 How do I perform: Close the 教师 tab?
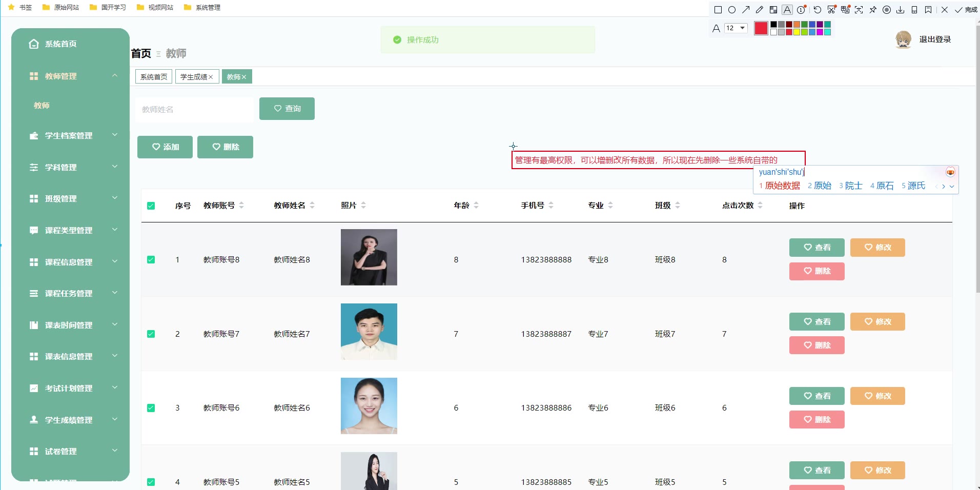click(x=244, y=77)
